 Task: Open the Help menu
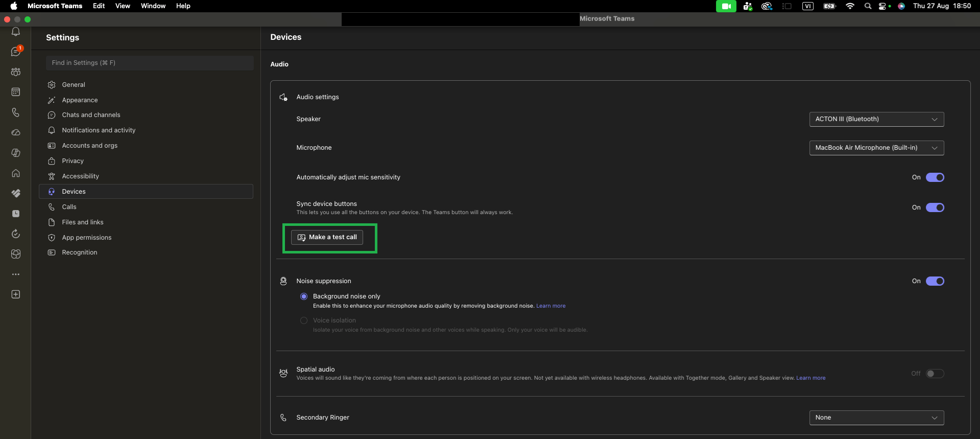pyautogui.click(x=183, y=6)
